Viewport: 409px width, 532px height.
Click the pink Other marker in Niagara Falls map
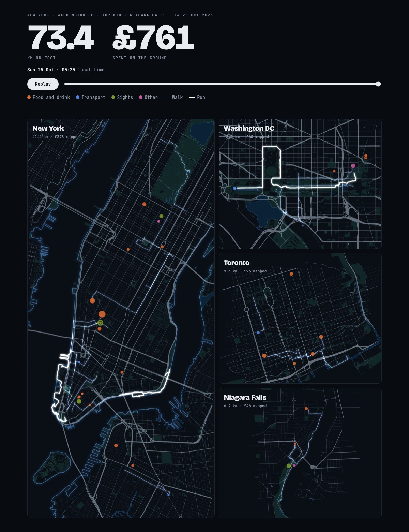pyautogui.click(x=294, y=465)
